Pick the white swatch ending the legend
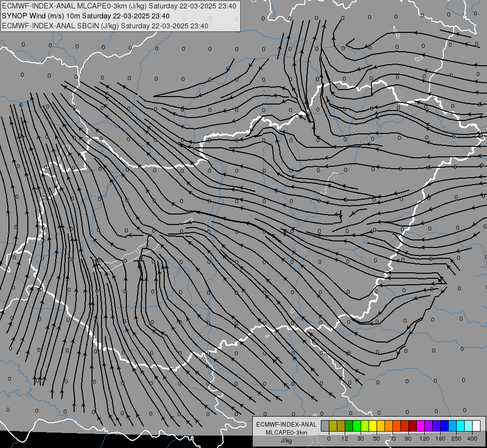Screen dimensions: 487x448 click(477, 426)
